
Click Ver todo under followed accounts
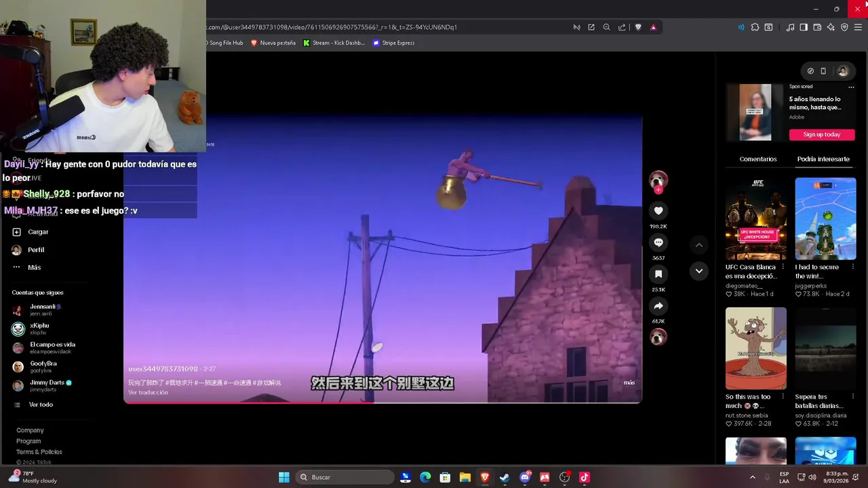tap(41, 405)
